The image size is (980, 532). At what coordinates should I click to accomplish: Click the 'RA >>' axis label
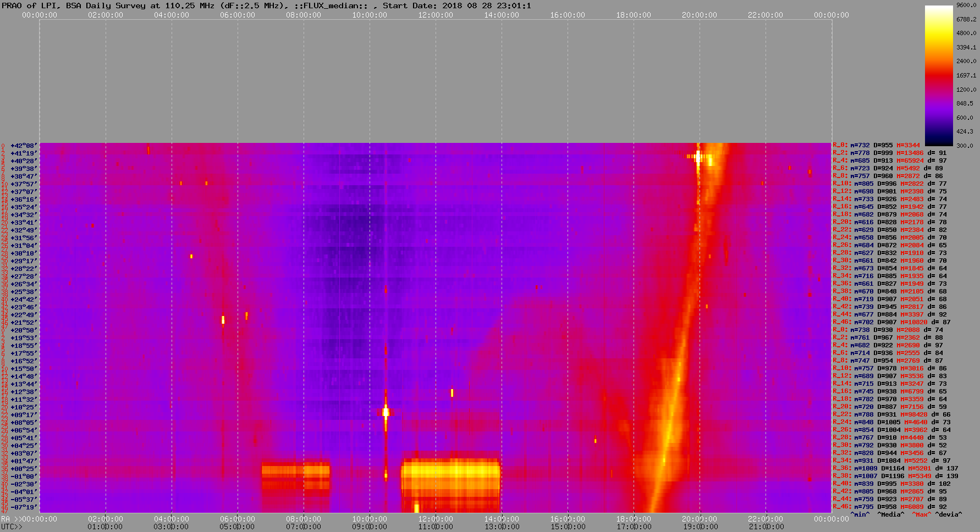(11, 519)
